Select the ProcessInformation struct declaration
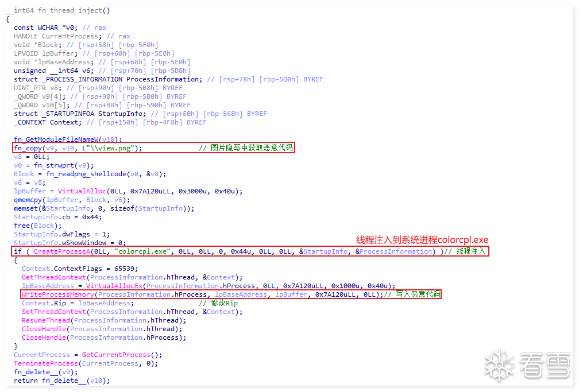The height and width of the screenshot is (392, 579). [x=108, y=79]
